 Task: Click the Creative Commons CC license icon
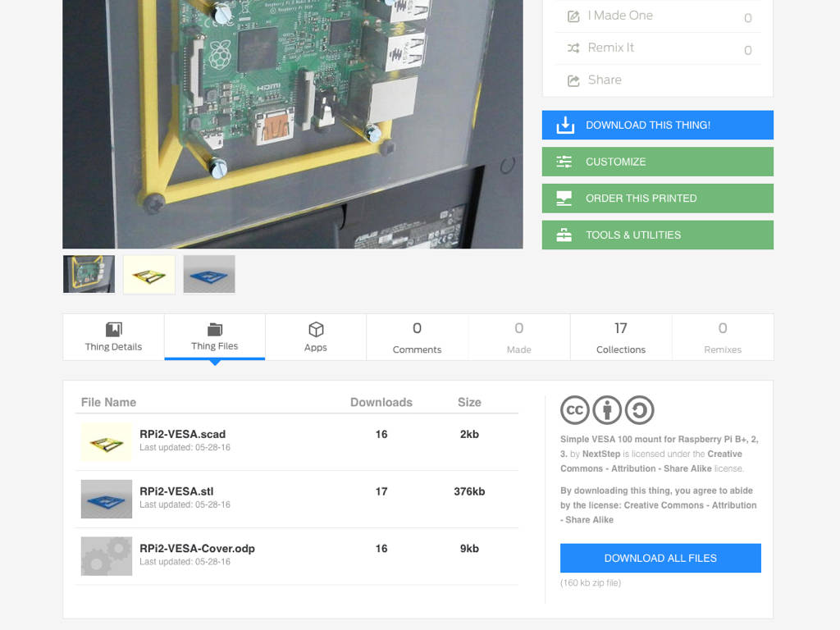(x=575, y=410)
